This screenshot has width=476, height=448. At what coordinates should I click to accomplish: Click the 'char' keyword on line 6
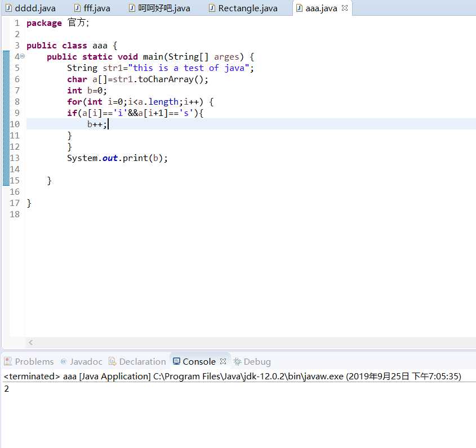pyautogui.click(x=77, y=79)
